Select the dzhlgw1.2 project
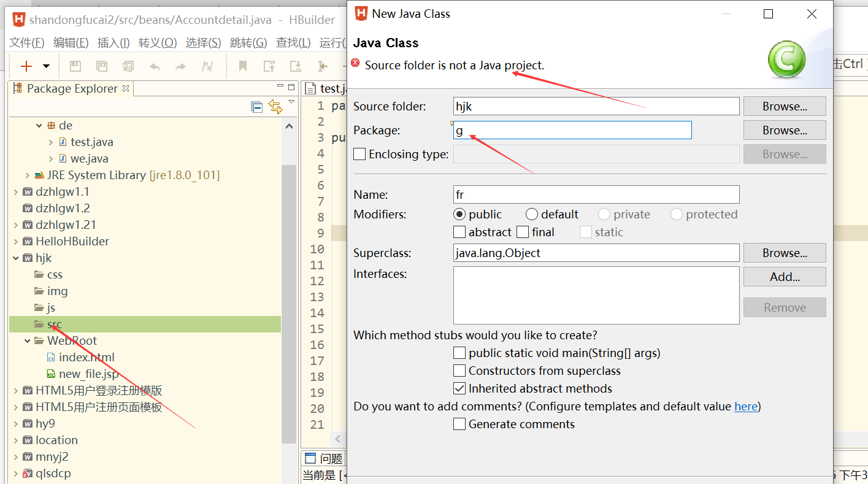868x484 pixels. click(x=63, y=208)
